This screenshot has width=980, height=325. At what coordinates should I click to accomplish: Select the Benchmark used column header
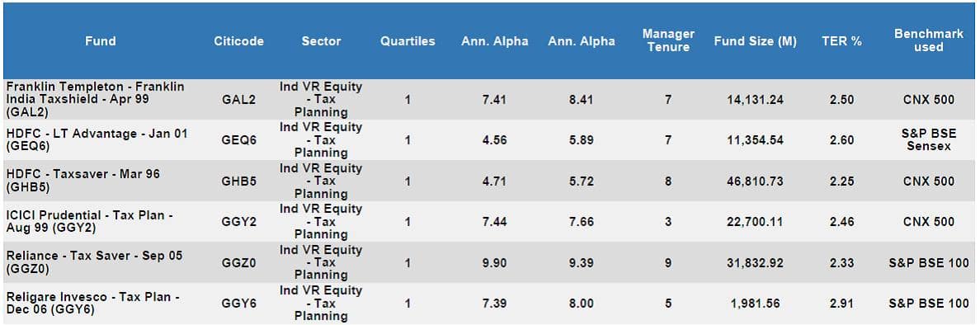929,40
